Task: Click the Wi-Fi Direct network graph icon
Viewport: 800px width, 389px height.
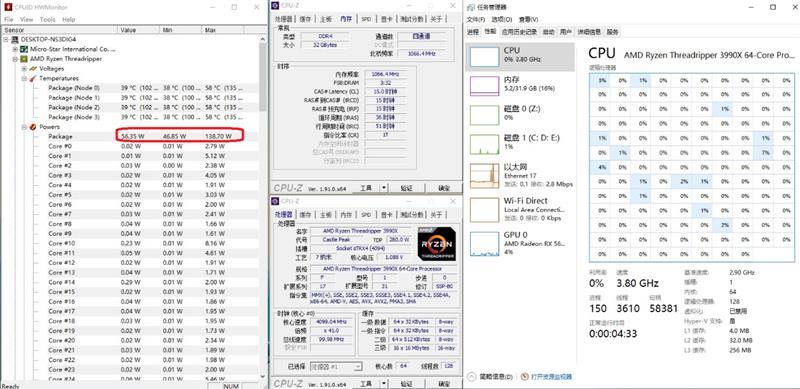Action: coord(484,208)
